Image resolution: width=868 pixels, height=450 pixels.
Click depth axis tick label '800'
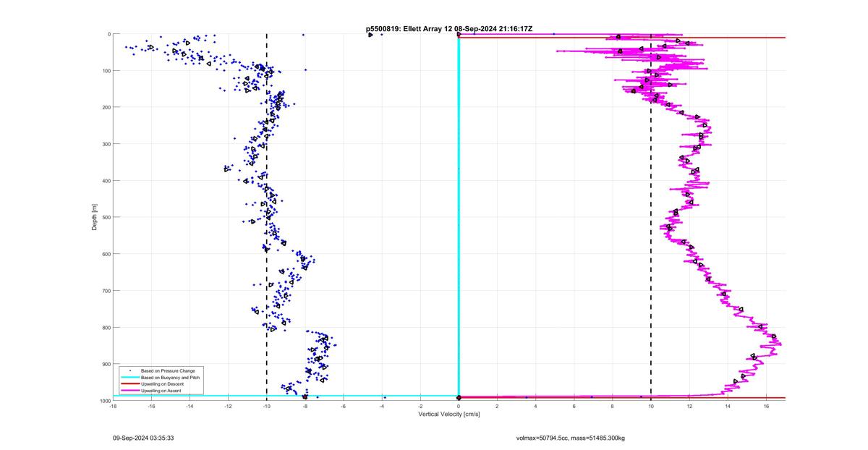click(106, 327)
